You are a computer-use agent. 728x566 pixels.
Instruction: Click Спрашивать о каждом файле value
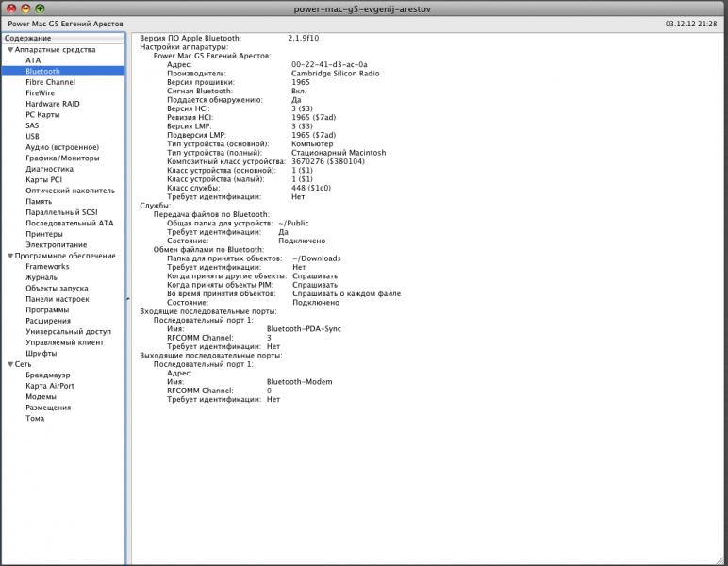point(346,294)
